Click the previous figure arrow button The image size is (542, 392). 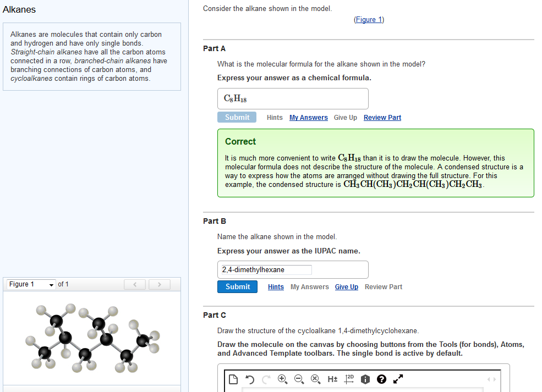point(135,284)
